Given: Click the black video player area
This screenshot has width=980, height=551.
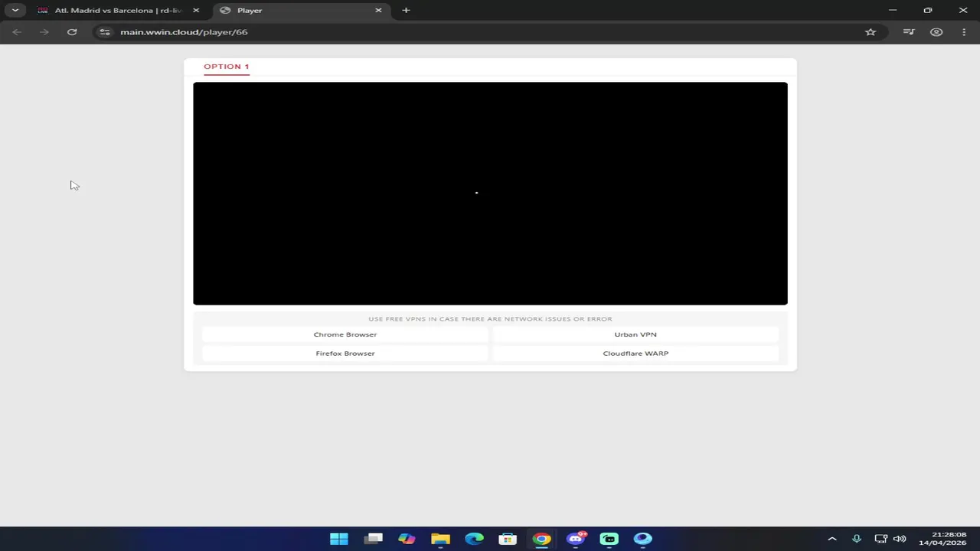Looking at the screenshot, I should [490, 194].
